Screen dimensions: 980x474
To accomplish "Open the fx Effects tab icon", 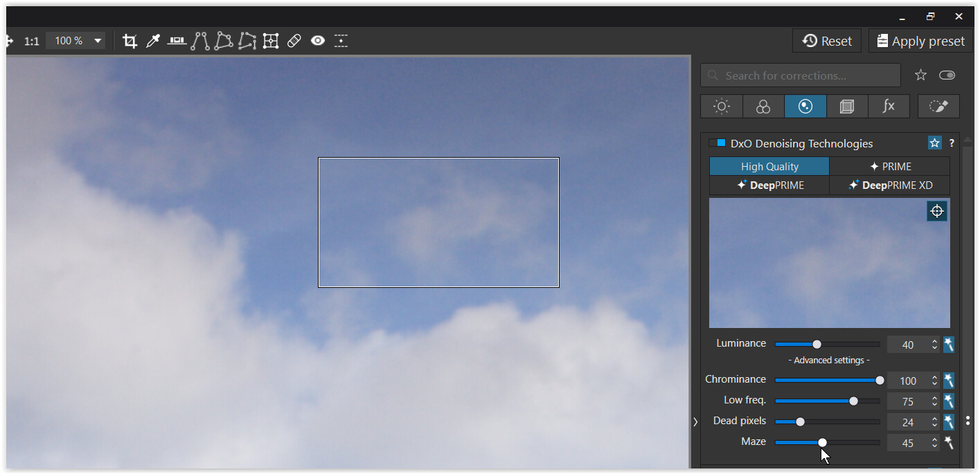I will coord(889,107).
